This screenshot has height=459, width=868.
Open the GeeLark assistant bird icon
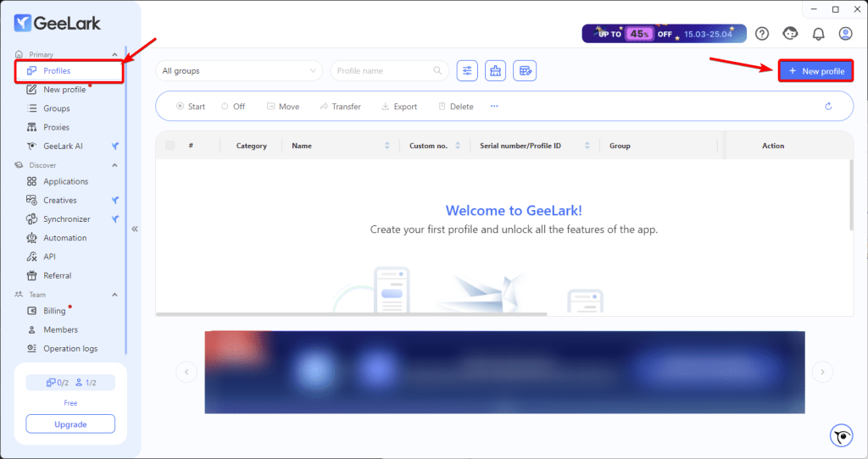pos(842,436)
